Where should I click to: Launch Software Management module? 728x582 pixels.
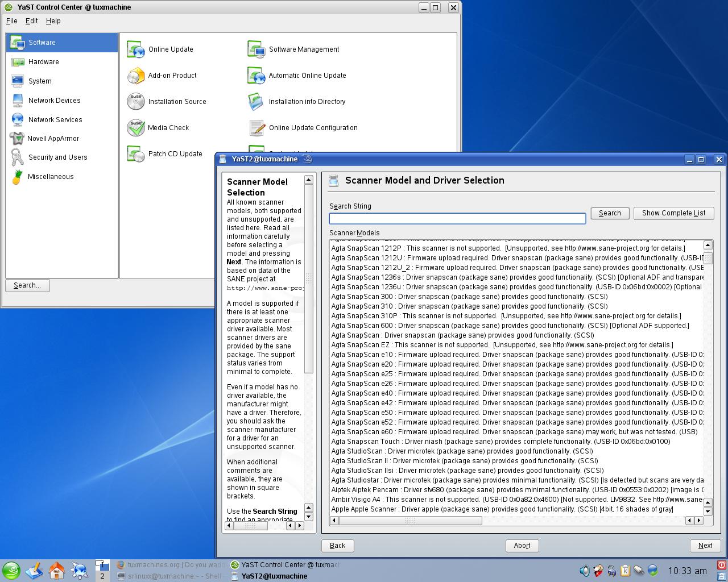click(293, 49)
